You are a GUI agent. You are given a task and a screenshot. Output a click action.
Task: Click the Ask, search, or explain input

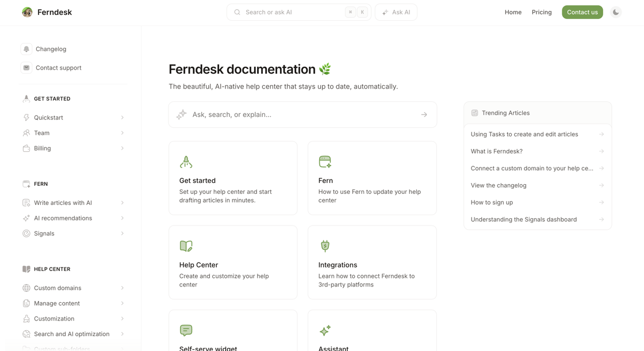[x=302, y=115]
